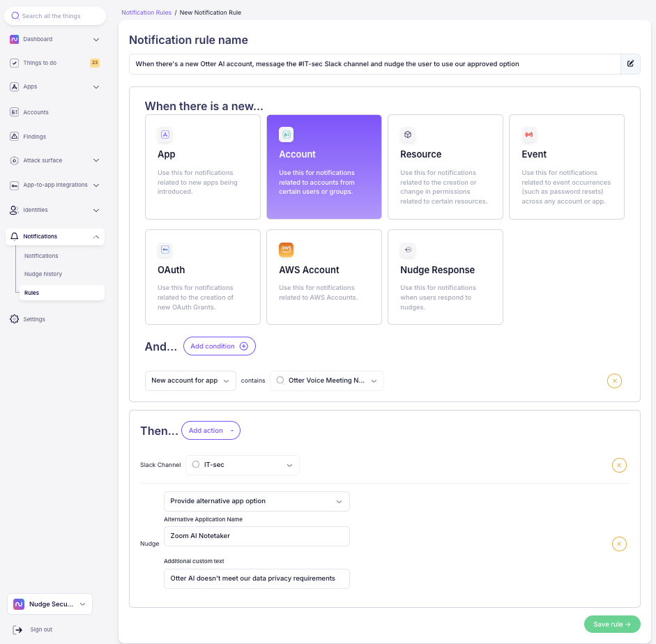Remove the Nudge action
Image resolution: width=656 pixels, height=644 pixels.
[x=619, y=544]
